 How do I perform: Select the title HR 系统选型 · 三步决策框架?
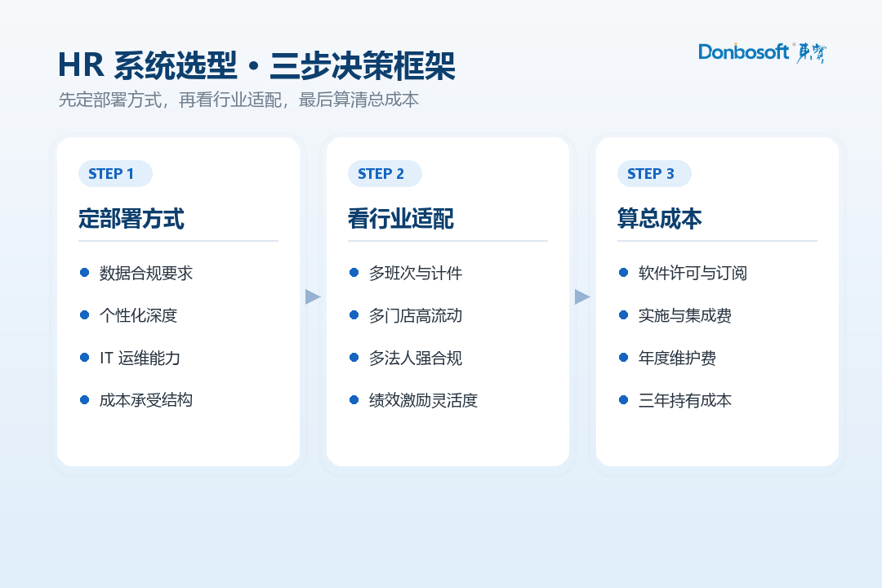pyautogui.click(x=256, y=65)
